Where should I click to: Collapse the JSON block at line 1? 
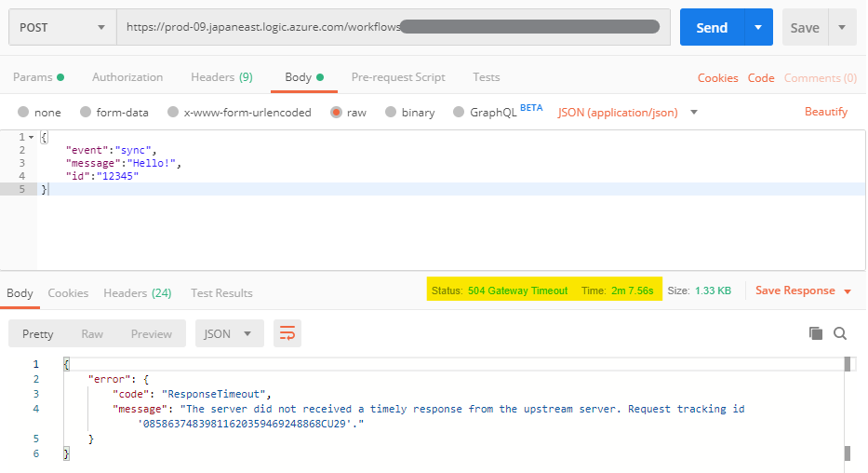pyautogui.click(x=32, y=137)
